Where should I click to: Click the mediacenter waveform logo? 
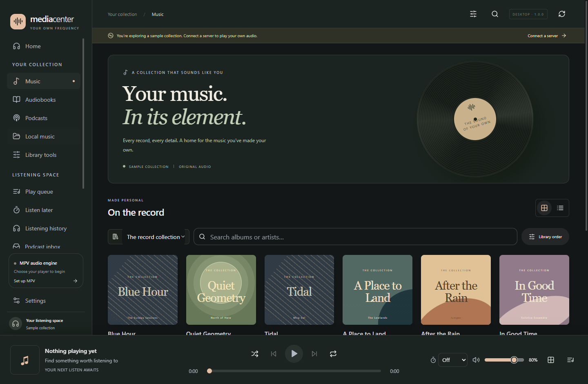click(x=18, y=22)
